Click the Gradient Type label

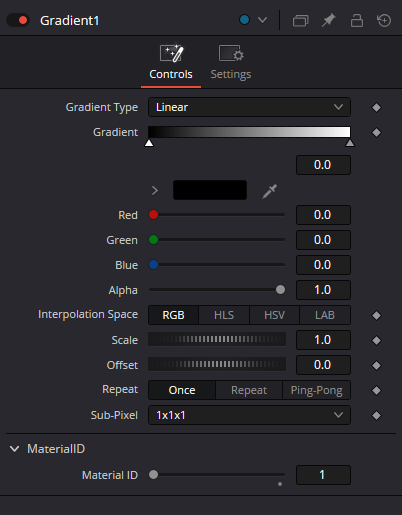102,107
